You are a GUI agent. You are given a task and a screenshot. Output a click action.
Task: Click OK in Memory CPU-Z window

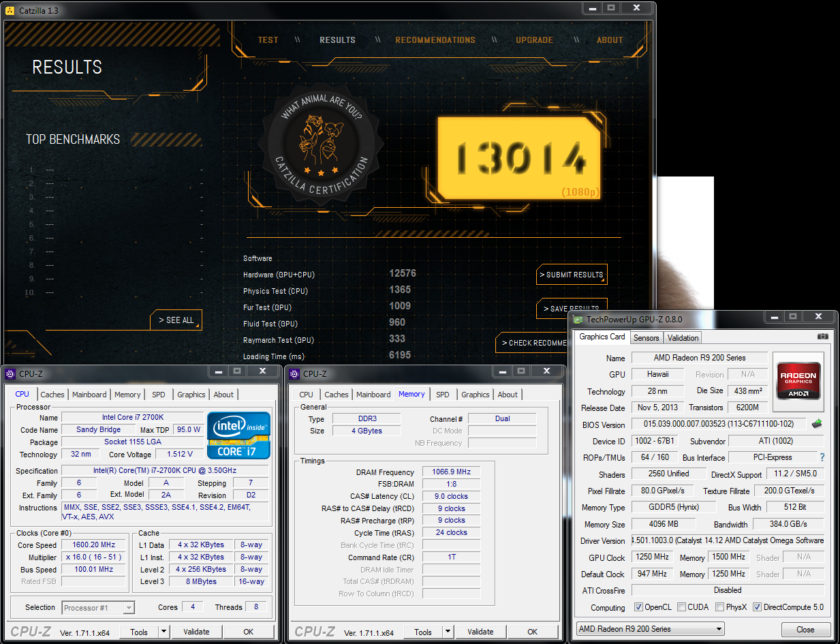coord(533,632)
